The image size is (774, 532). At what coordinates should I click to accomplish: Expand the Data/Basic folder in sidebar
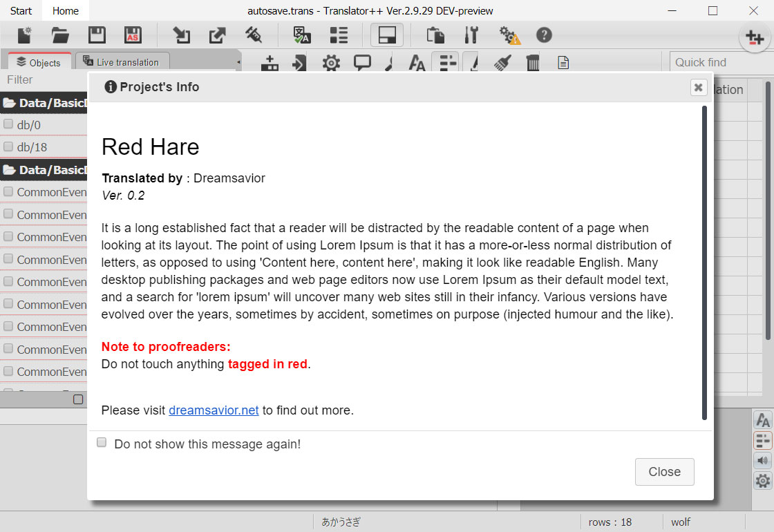click(41, 103)
